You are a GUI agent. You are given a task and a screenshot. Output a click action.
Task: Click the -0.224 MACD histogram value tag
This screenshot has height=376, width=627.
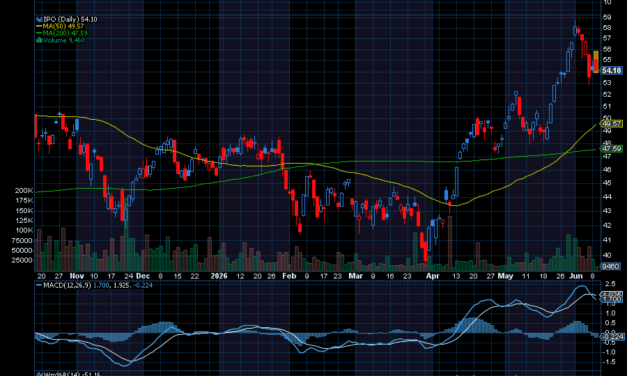click(x=613, y=336)
